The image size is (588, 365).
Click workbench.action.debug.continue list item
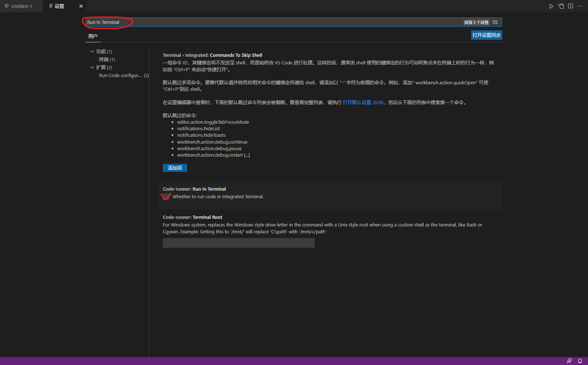click(x=212, y=142)
